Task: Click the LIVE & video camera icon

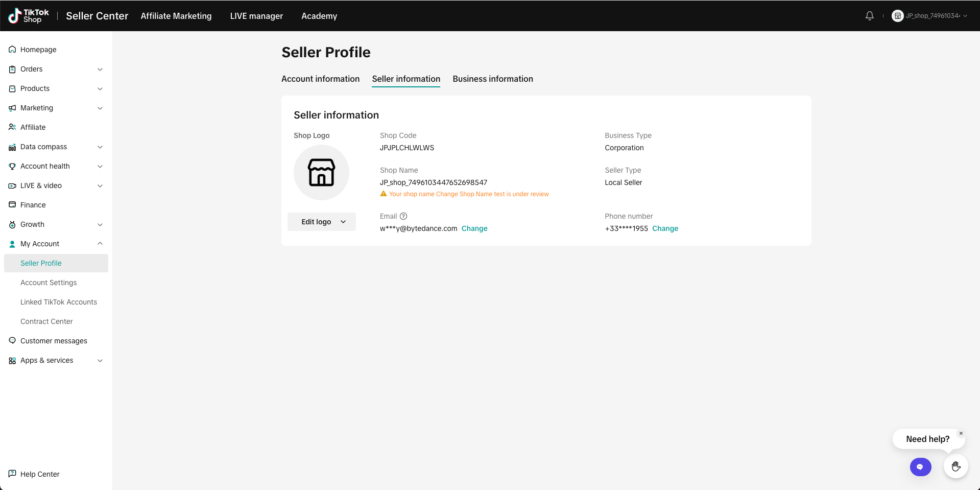Action: [12, 185]
